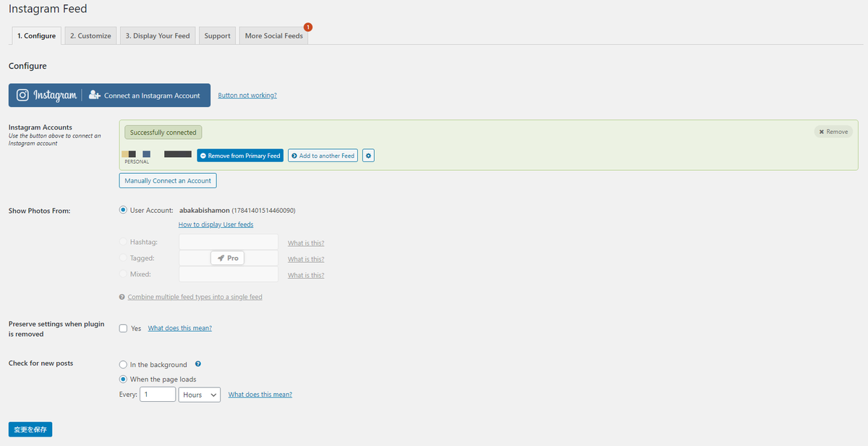Switch to the 1. Configure tab
Image resolution: width=868 pixels, height=446 pixels.
(x=37, y=35)
